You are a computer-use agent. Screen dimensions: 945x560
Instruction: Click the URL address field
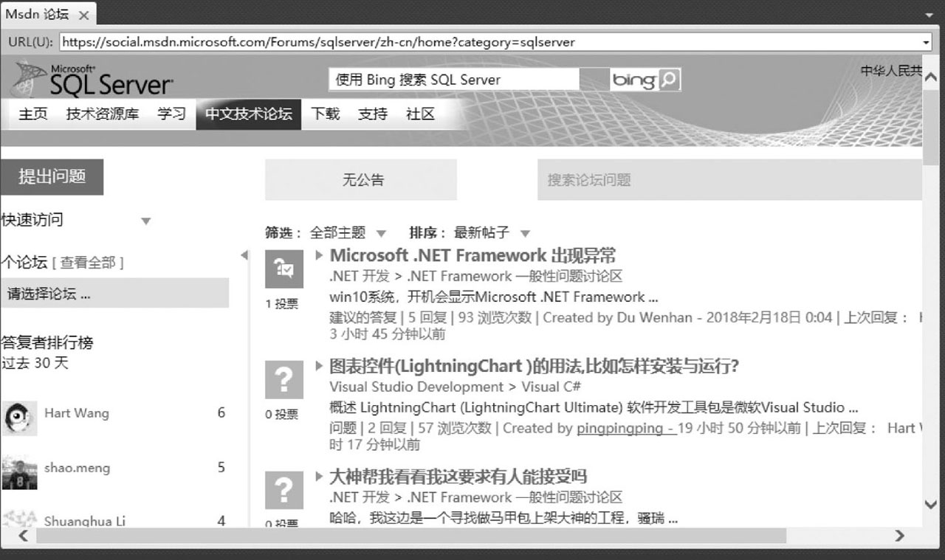[x=490, y=42]
